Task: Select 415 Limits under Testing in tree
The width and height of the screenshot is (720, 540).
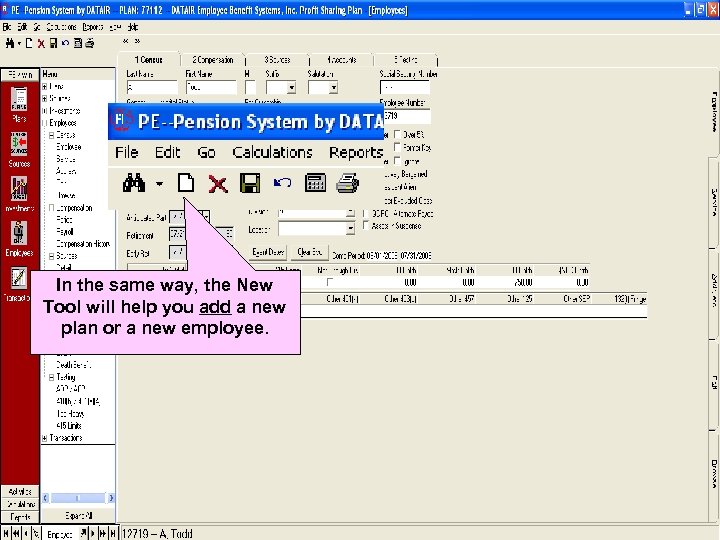Action: 69,426
